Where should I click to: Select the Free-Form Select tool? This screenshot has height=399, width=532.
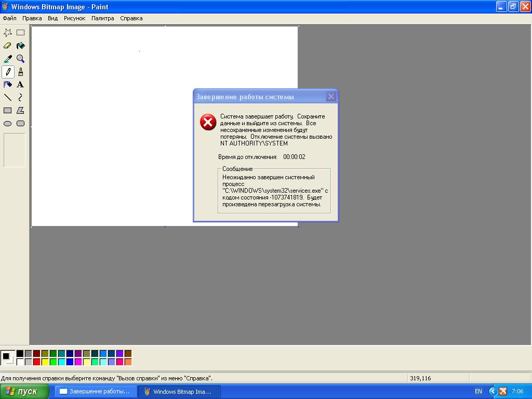tap(7, 33)
